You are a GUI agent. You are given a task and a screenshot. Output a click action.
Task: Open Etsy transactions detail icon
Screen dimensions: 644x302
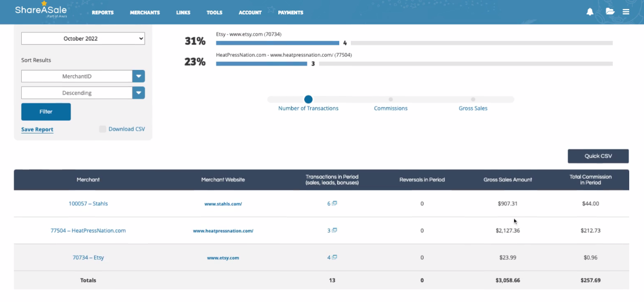click(334, 257)
